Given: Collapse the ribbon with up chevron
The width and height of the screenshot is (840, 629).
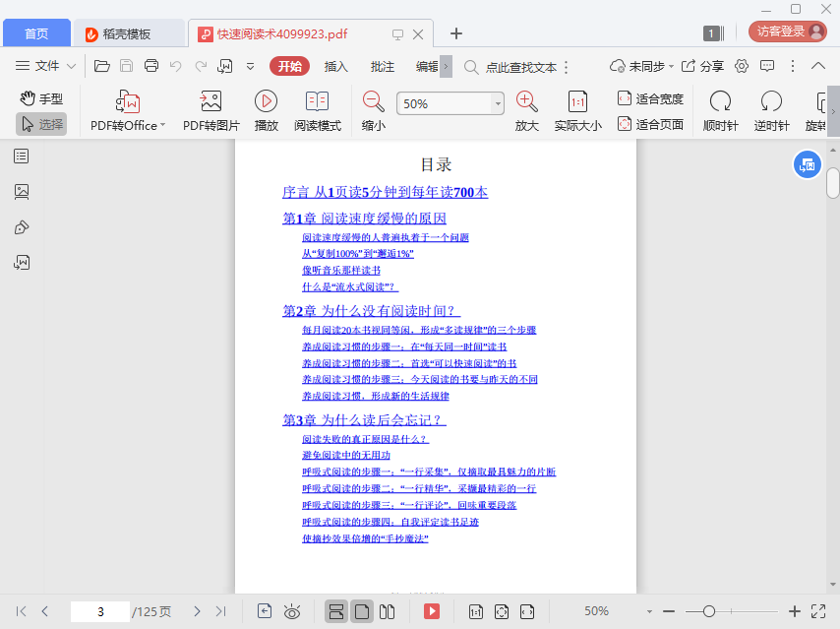Looking at the screenshot, I should tap(818, 66).
